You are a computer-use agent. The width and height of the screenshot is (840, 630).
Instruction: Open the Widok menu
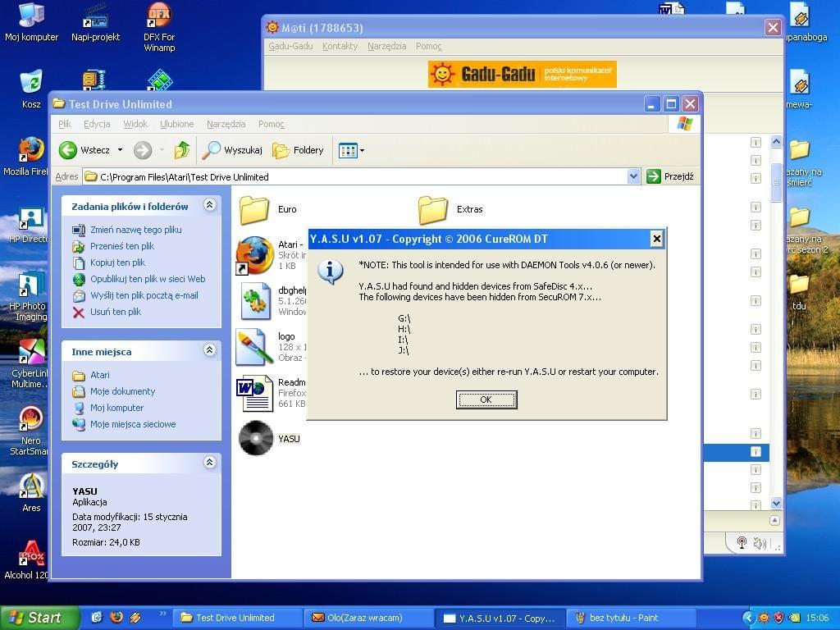coord(135,124)
